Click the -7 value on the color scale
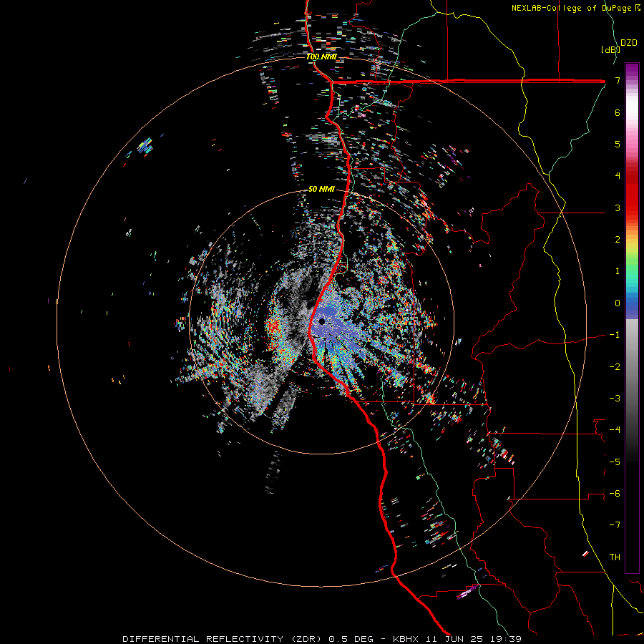This screenshot has height=644, width=644. point(615,525)
